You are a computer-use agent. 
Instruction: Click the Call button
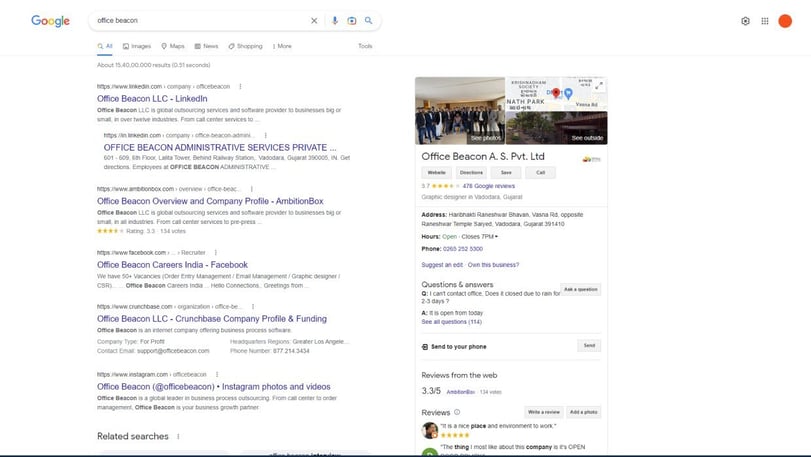coord(540,173)
